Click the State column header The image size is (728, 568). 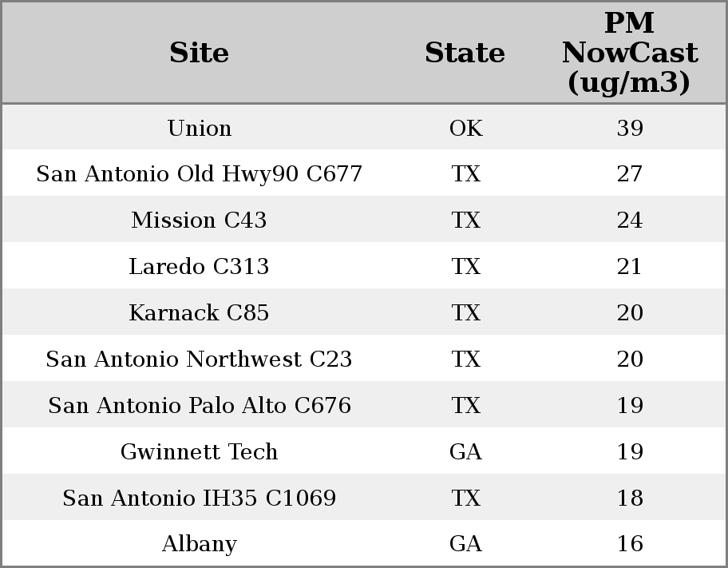(x=465, y=53)
